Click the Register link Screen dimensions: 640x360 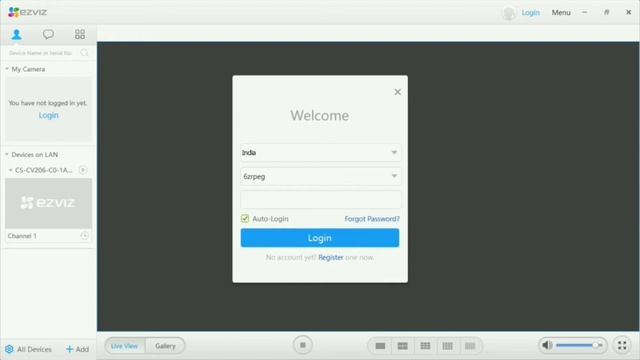331,258
